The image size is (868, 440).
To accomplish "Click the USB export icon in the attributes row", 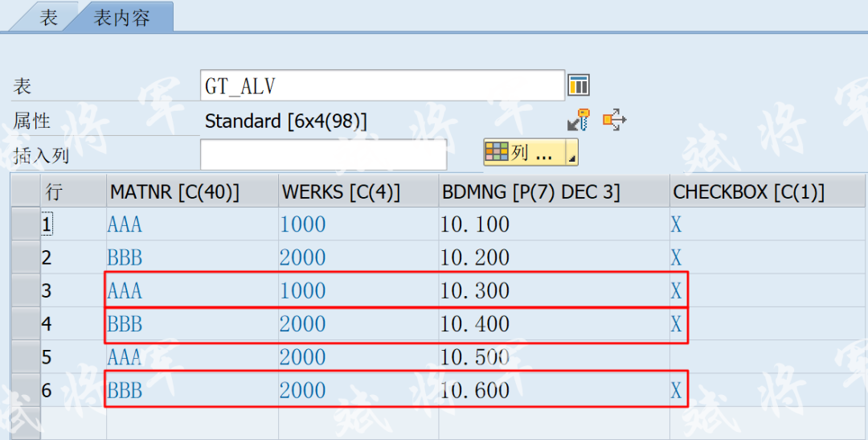I will (x=615, y=120).
